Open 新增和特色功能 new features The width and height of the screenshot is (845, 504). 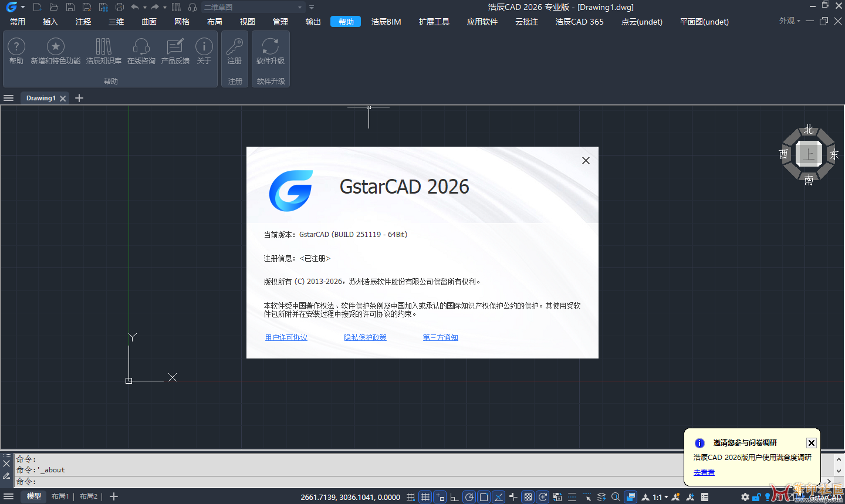56,51
